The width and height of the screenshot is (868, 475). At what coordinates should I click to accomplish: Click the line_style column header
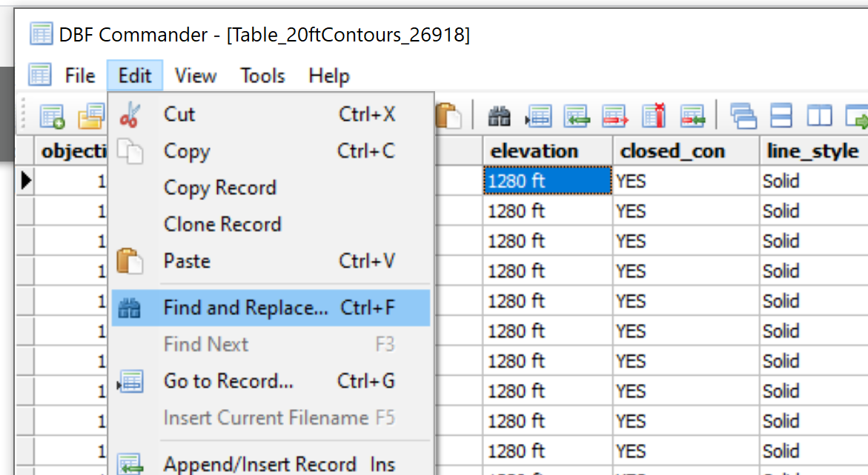[814, 150]
